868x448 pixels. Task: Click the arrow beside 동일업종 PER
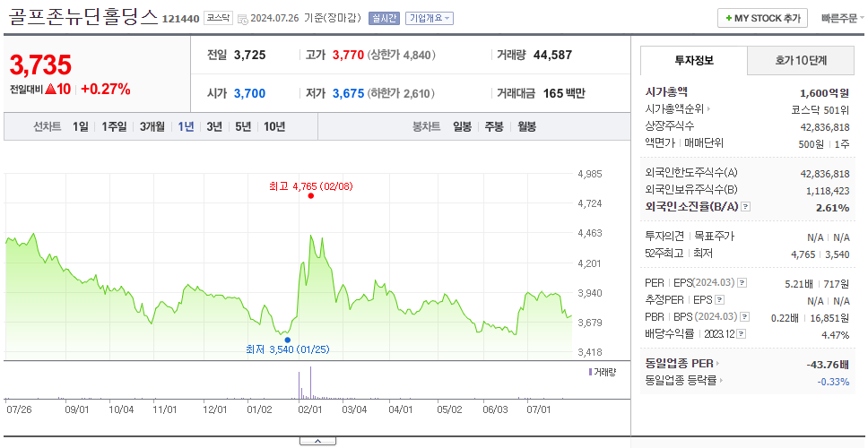(718, 364)
